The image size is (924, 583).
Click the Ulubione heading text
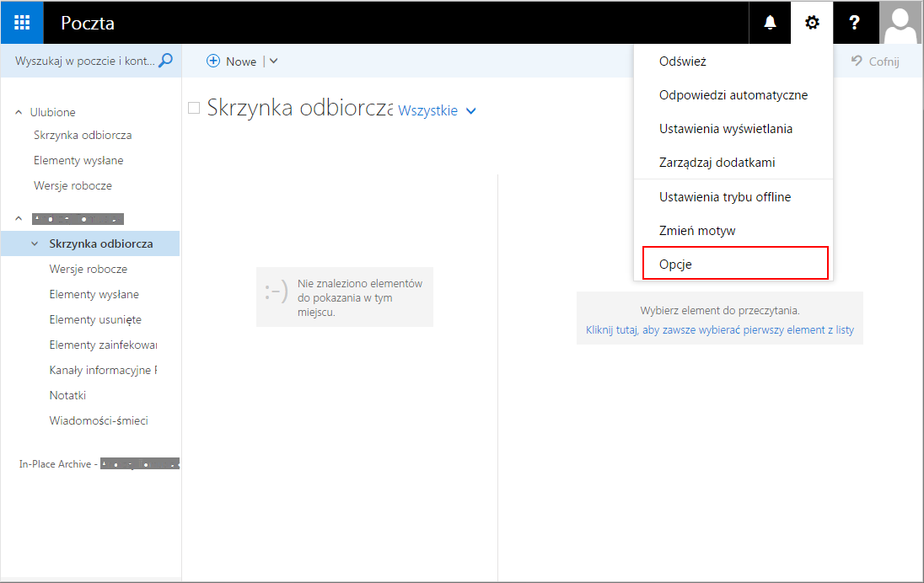tap(53, 112)
